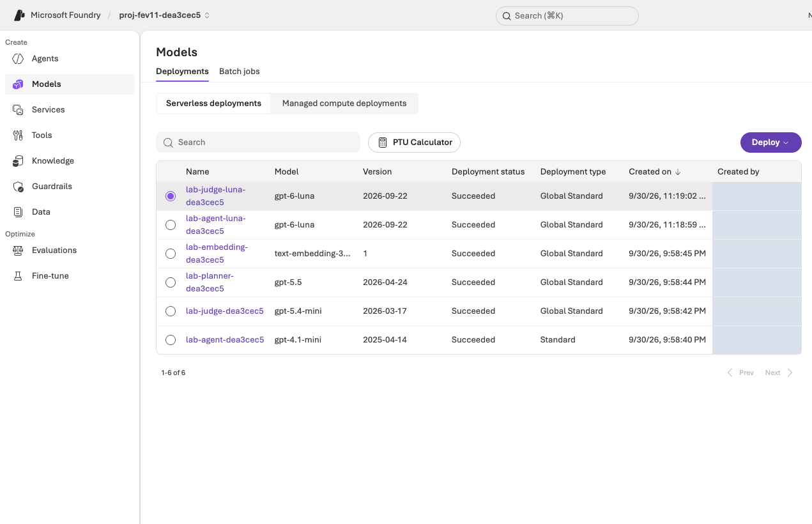The image size is (812, 524).
Task: Open Evaluations in the sidebar
Action: coord(70,250)
